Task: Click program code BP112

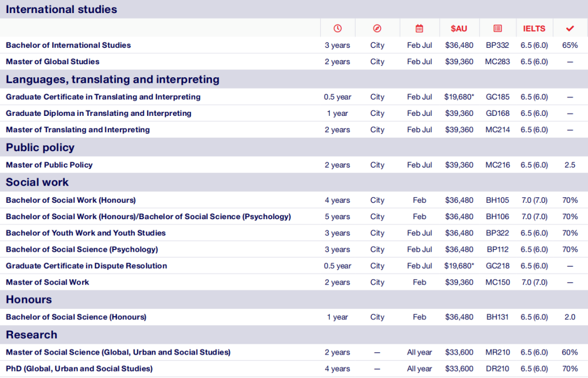Action: pos(498,250)
